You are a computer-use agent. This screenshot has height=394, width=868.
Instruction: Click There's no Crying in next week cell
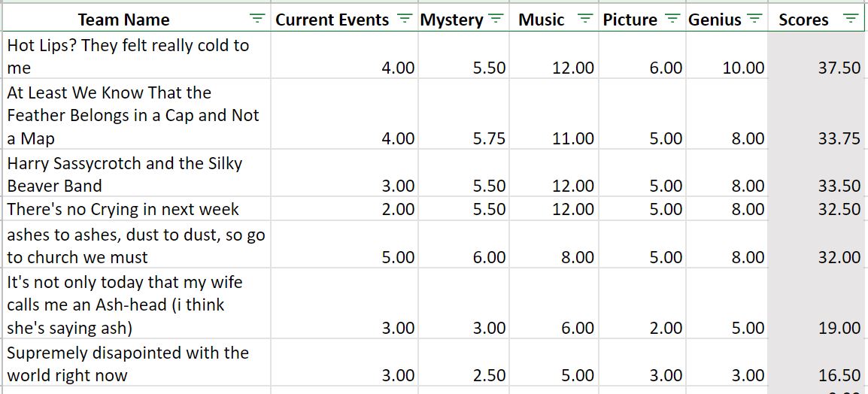coord(137,208)
